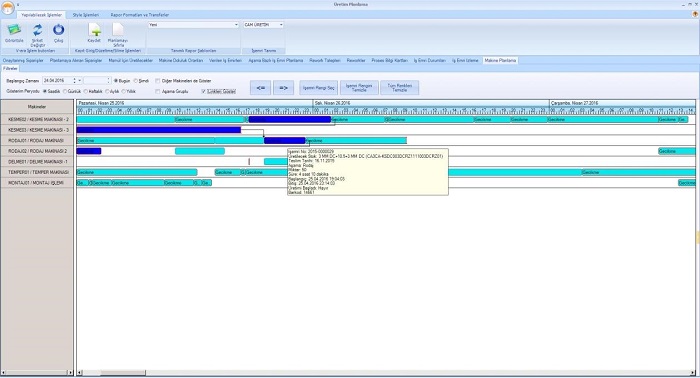Image resolution: width=700 pixels, height=378 pixels.
Task: Open the Reworkler tab
Action: 356,60
